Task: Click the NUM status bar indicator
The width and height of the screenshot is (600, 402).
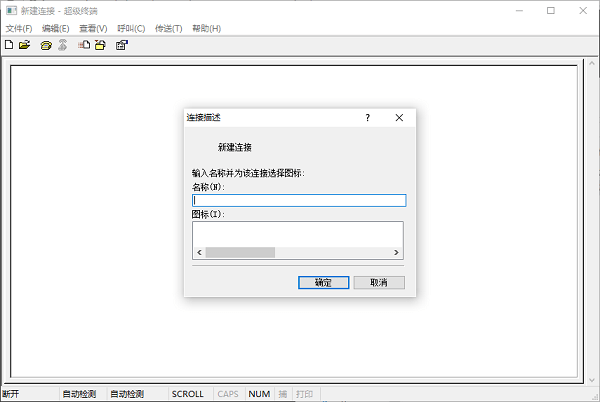Action: (x=259, y=394)
